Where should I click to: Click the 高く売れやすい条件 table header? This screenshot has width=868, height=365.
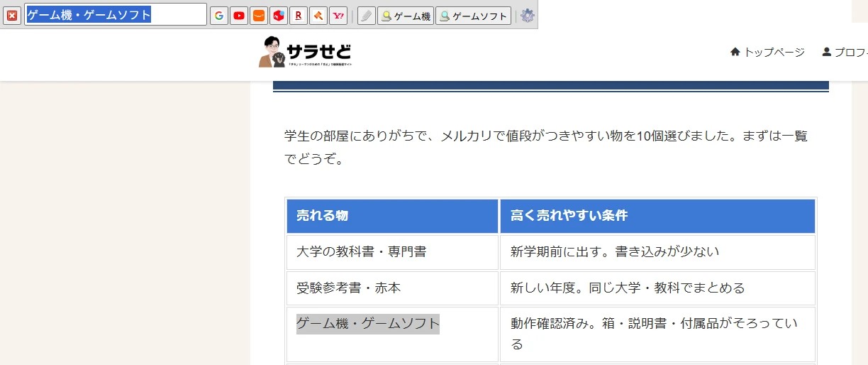click(x=657, y=216)
